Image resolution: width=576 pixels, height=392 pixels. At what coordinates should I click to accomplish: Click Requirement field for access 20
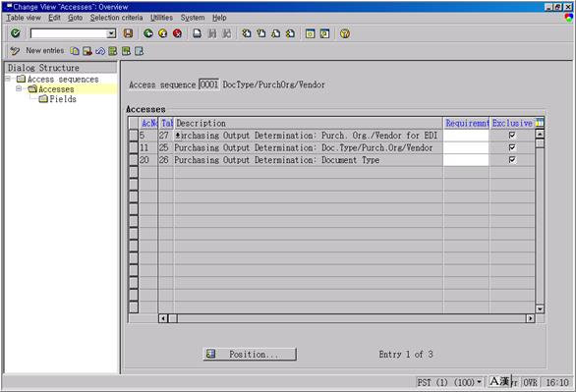tap(466, 160)
